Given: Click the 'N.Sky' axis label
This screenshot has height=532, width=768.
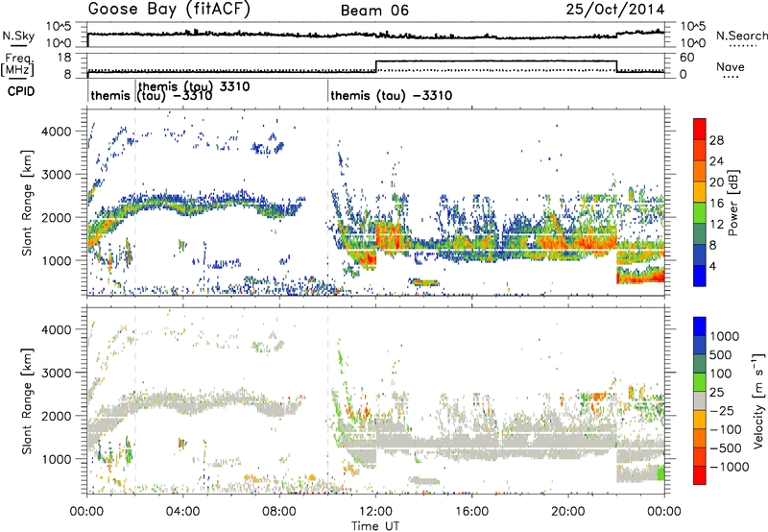Looking at the screenshot, I should [x=18, y=36].
